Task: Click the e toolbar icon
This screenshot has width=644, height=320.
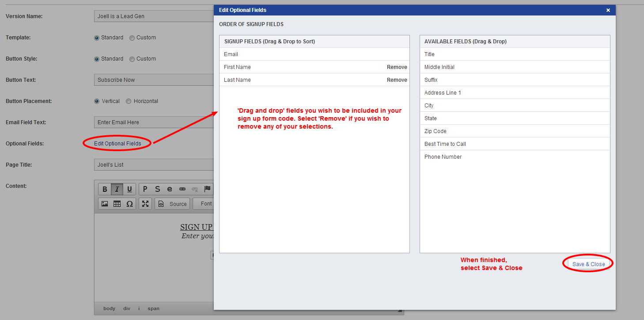Action: click(170, 189)
